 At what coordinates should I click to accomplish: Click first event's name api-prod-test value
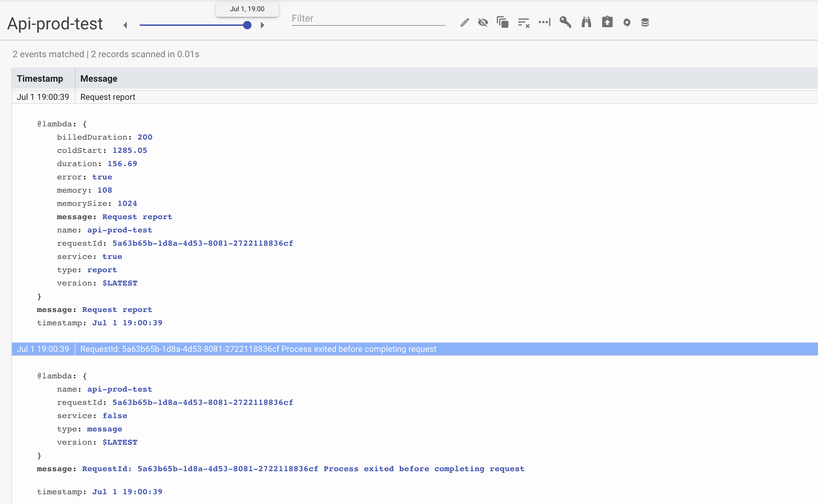[x=120, y=230]
